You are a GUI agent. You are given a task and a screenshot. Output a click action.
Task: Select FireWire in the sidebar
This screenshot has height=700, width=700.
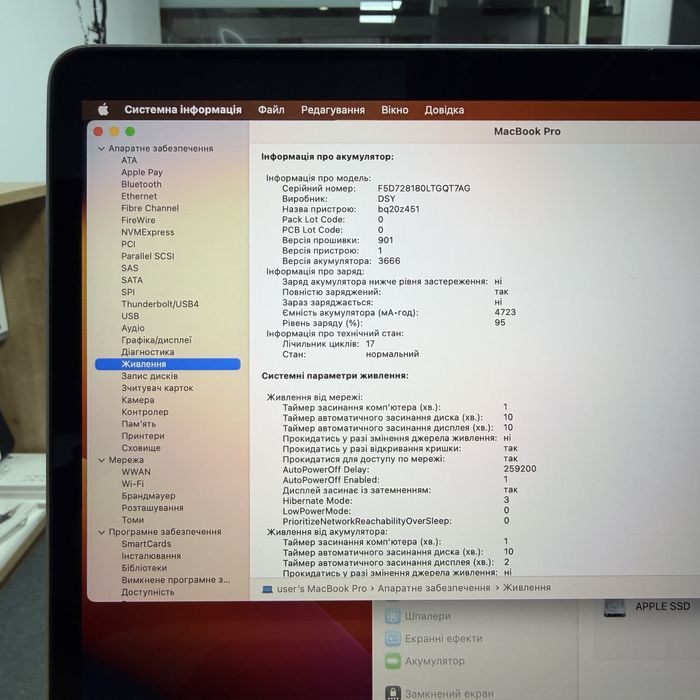click(138, 220)
